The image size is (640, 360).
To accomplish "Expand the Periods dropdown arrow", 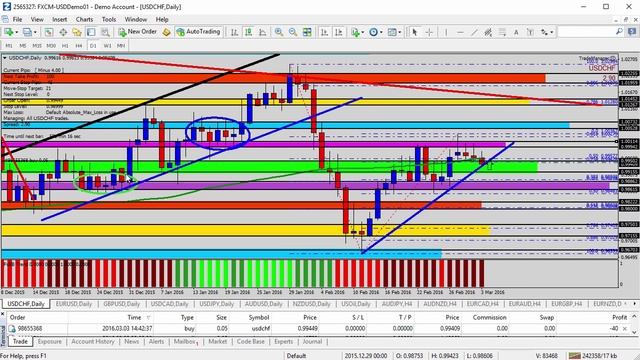I will pyautogui.click(x=381, y=32).
